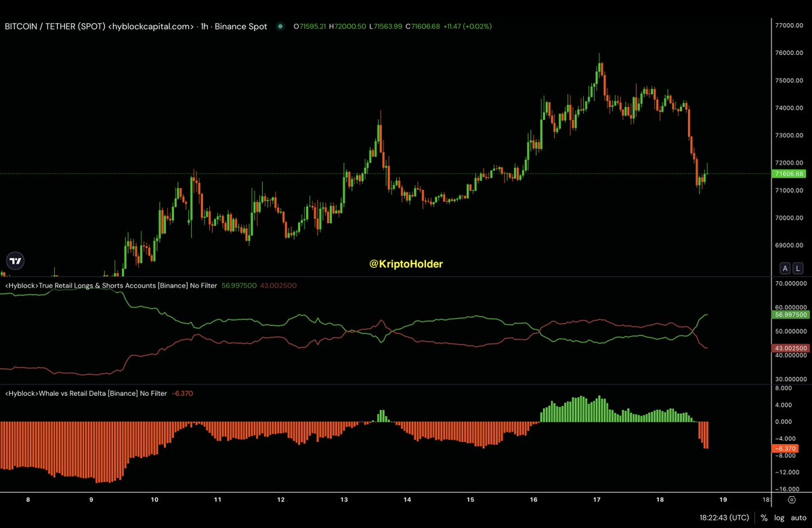Click 30.000000 label on retail pane axis

click(791, 380)
